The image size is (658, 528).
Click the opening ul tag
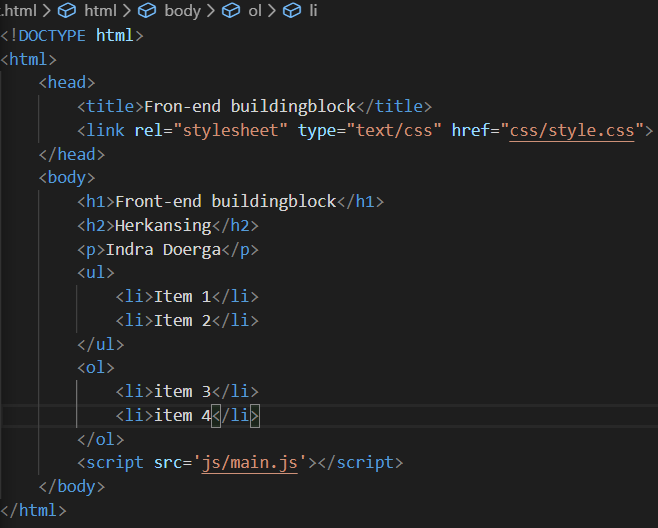click(96, 273)
